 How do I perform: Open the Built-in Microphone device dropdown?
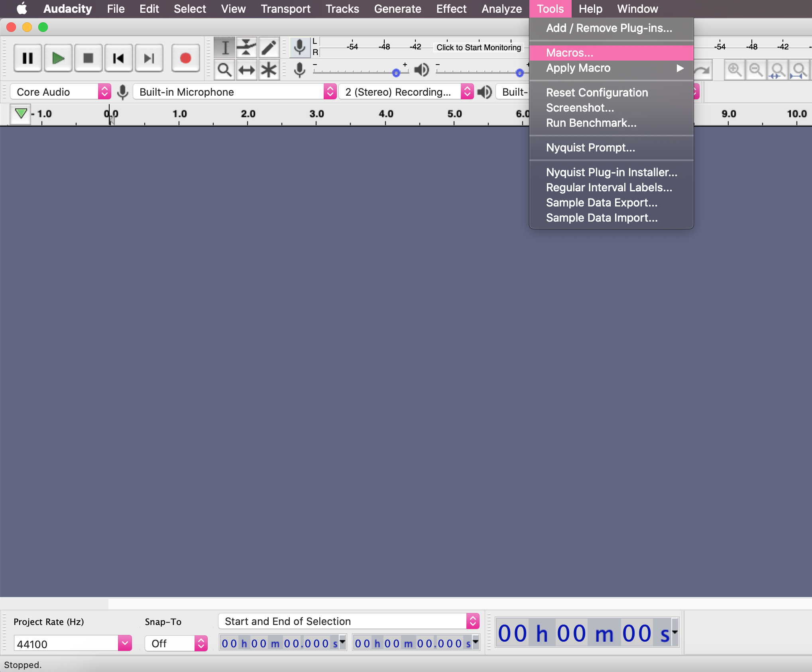(330, 92)
